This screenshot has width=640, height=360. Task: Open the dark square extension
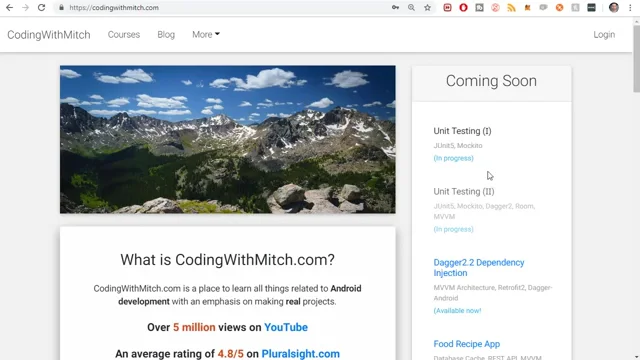click(591, 7)
